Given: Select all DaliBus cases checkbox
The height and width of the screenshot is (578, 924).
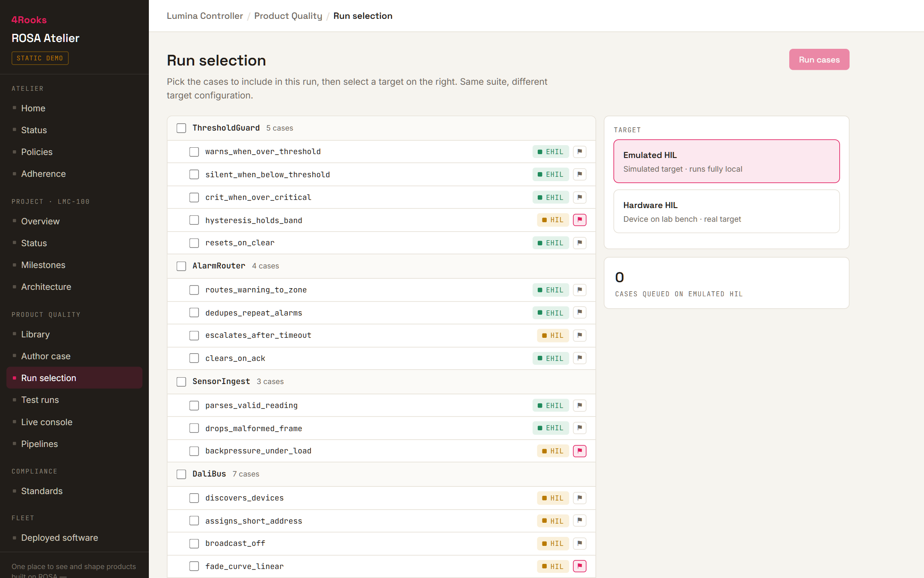Looking at the screenshot, I should tap(181, 474).
